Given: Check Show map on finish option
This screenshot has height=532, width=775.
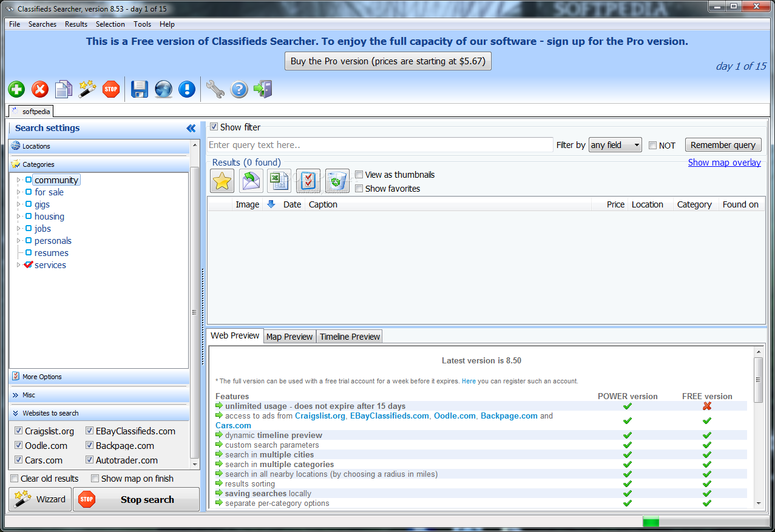Looking at the screenshot, I should pos(95,479).
